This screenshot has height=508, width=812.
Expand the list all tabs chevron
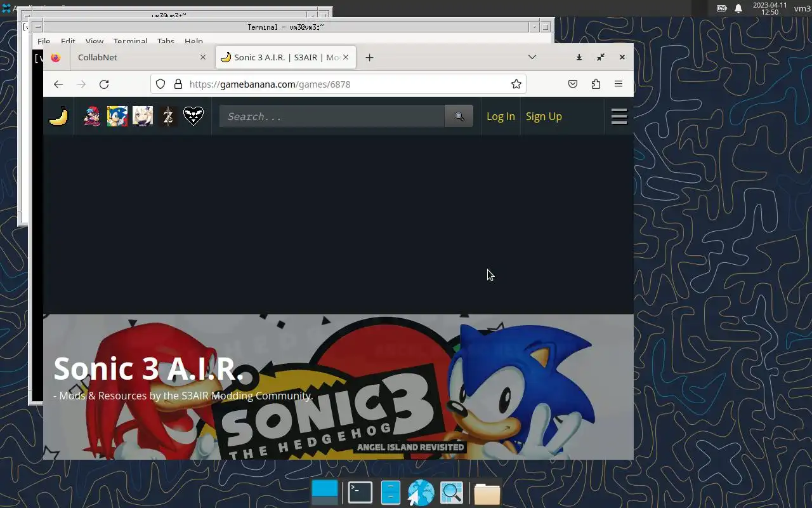[532, 57]
